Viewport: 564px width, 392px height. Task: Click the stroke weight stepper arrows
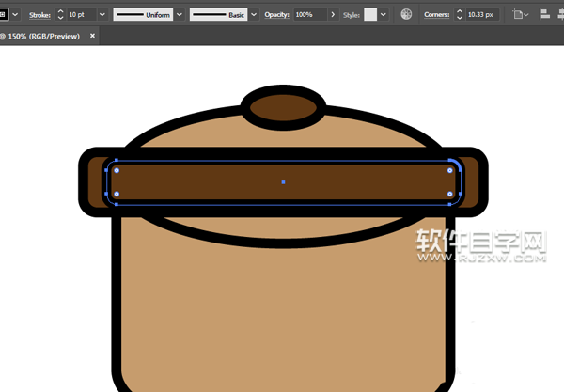(x=61, y=15)
